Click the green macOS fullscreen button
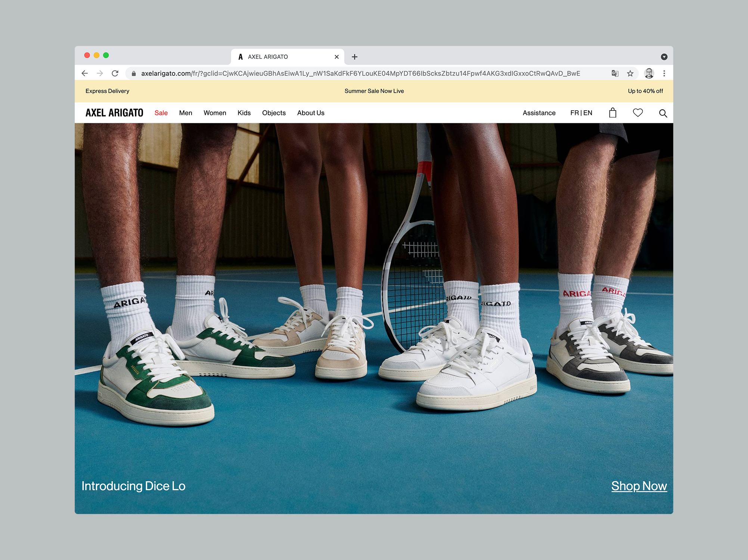Image resolution: width=748 pixels, height=560 pixels. (106, 55)
